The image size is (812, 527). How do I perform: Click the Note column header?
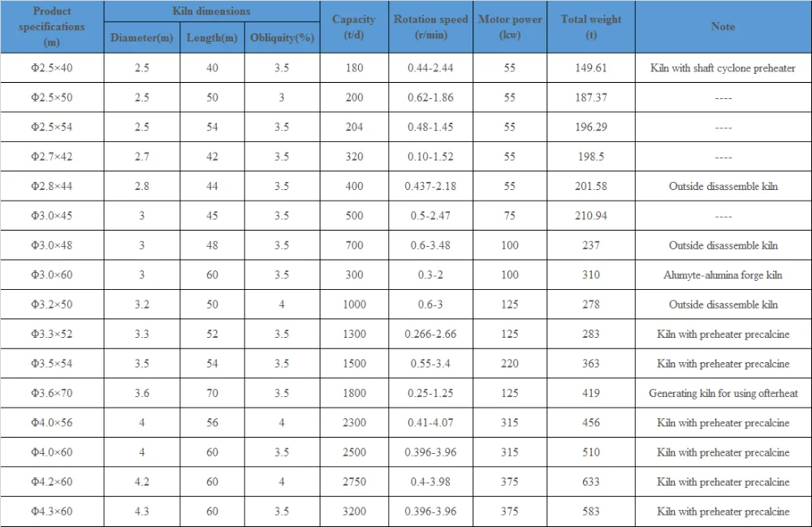(723, 27)
